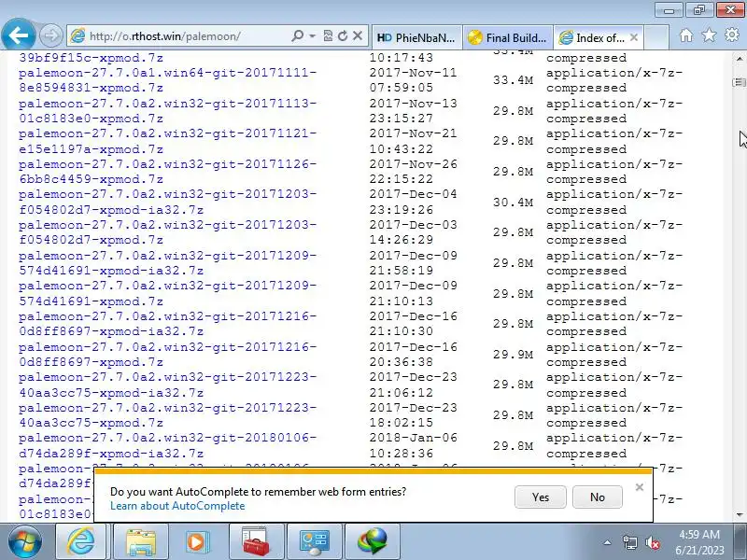Open Favorites with the star icon
This screenshot has width=747, height=560.
click(x=709, y=35)
